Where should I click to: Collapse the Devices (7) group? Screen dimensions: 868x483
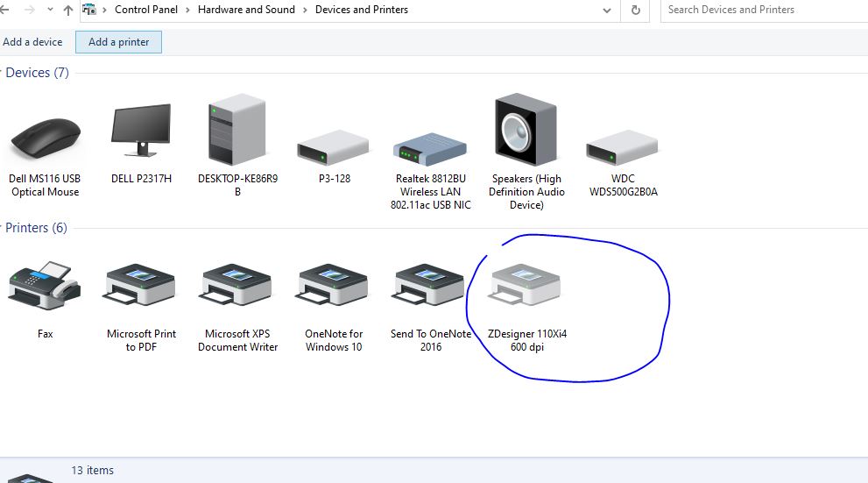coord(2,73)
